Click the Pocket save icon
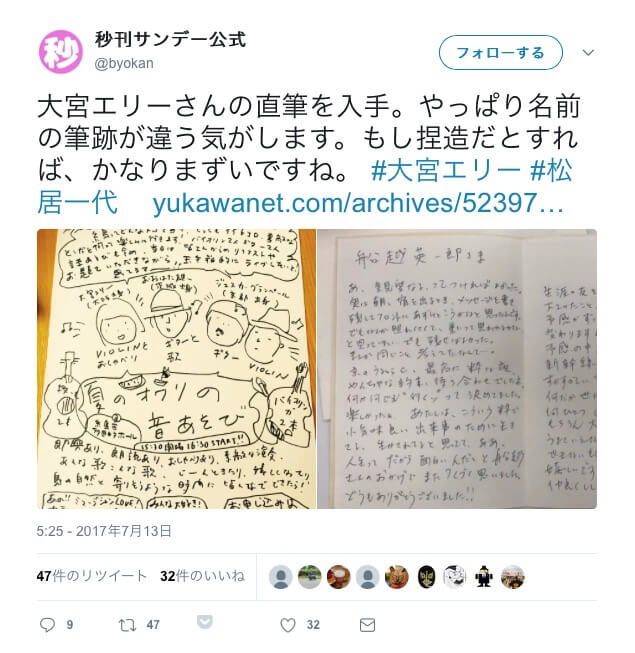The width and height of the screenshot is (635, 653). [x=204, y=622]
